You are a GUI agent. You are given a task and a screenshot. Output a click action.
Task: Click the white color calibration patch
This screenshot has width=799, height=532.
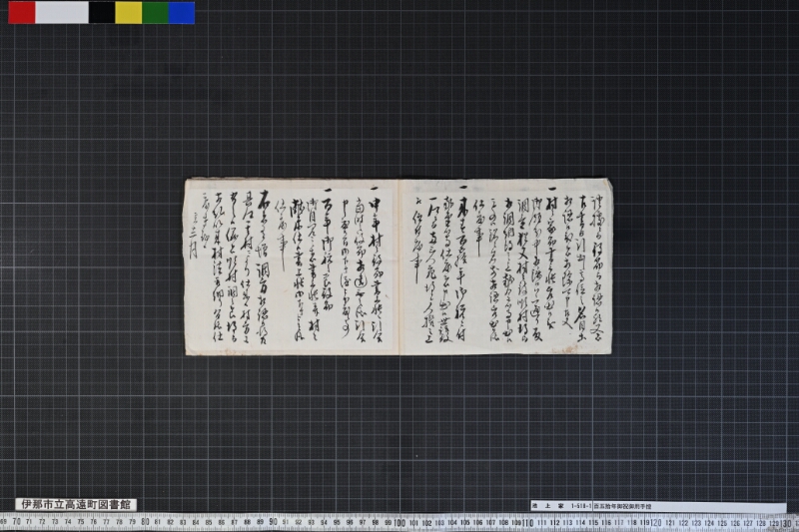[62, 13]
